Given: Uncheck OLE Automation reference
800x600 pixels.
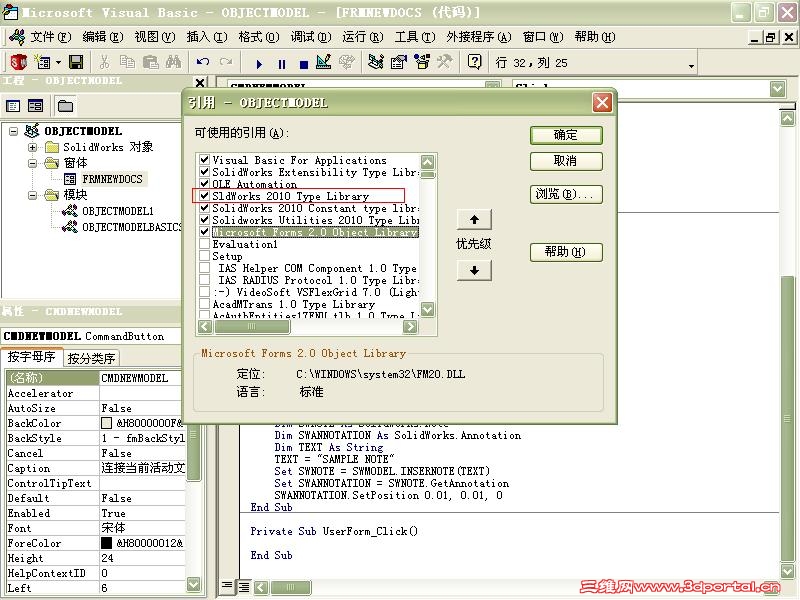Looking at the screenshot, I should pos(205,184).
